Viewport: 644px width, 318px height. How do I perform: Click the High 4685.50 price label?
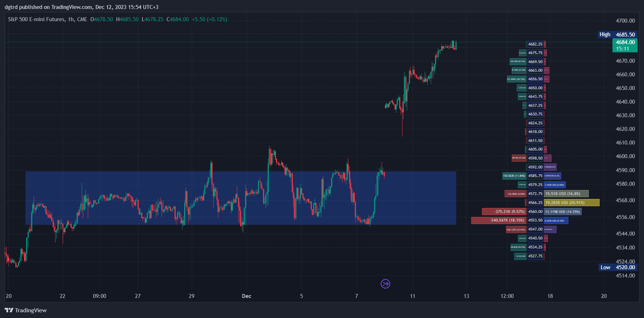pyautogui.click(x=618, y=34)
